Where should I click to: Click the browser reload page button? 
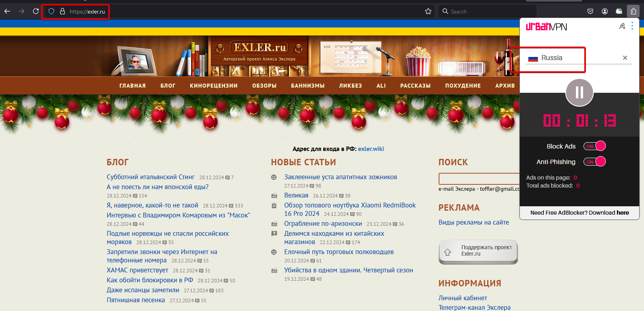tap(36, 12)
